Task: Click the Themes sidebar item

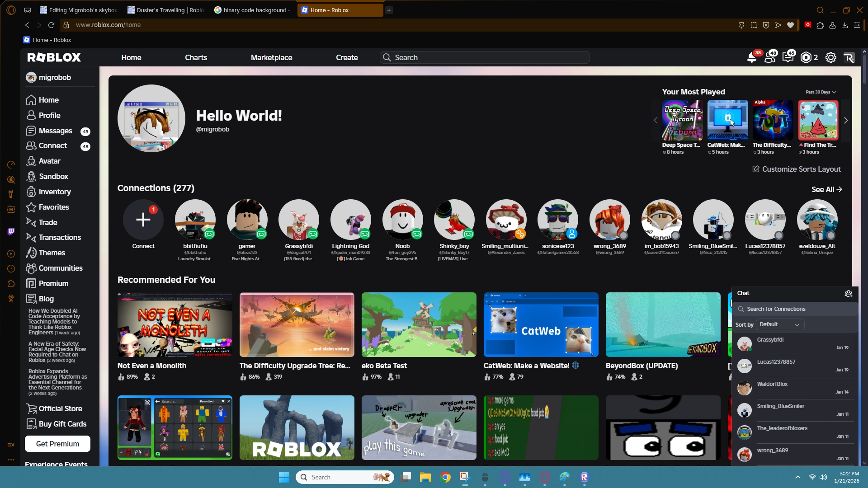Action: tap(52, 253)
